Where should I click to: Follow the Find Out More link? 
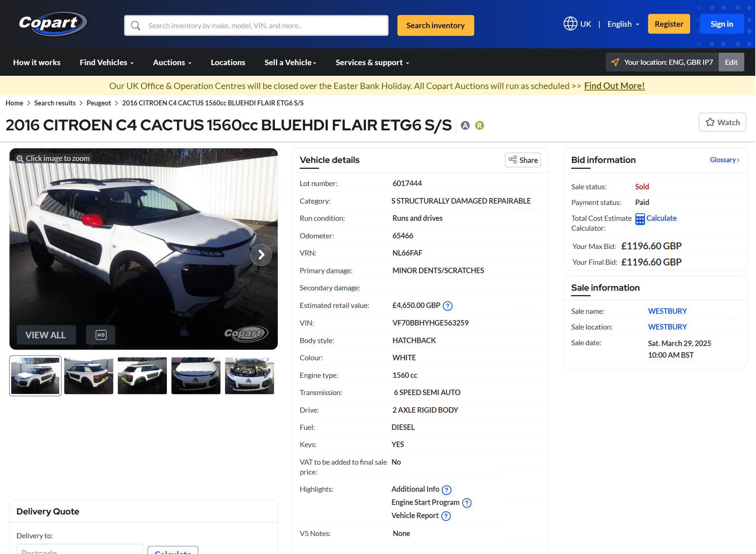(x=614, y=86)
